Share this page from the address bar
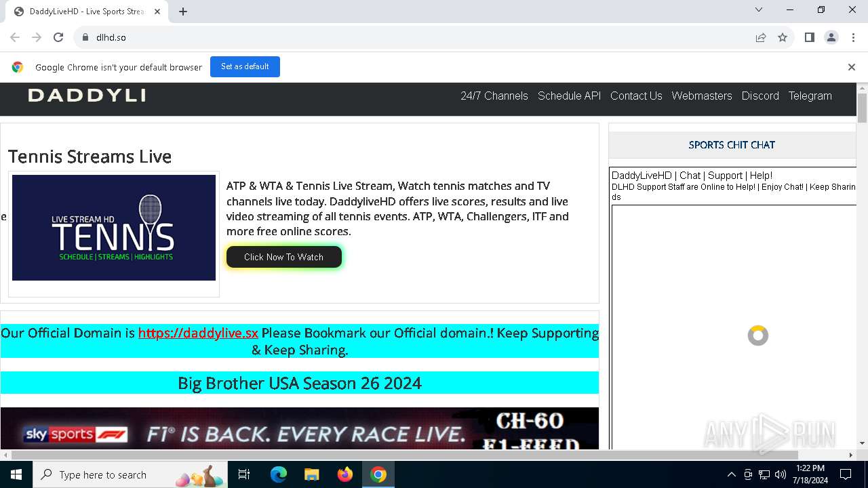This screenshot has width=868, height=488. point(761,37)
